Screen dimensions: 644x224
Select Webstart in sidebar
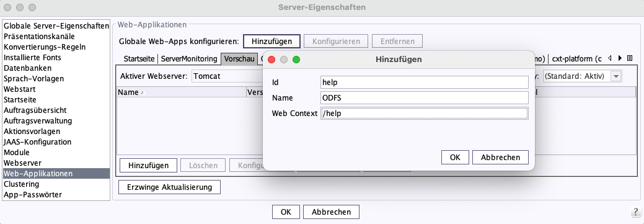(x=56, y=89)
